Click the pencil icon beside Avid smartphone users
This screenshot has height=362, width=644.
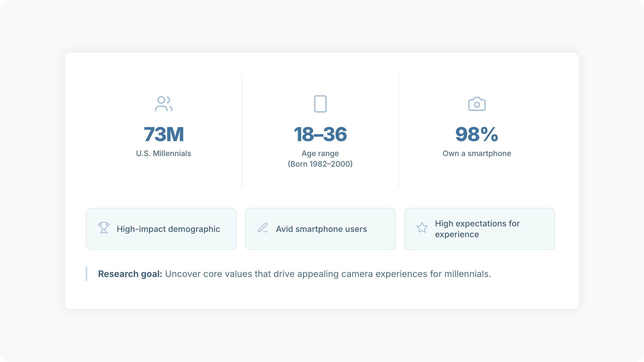[x=263, y=228]
